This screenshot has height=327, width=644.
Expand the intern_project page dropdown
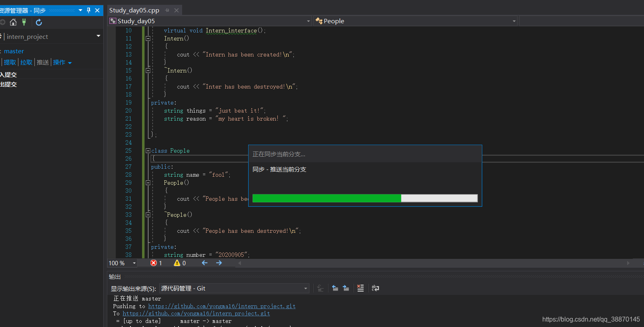pyautogui.click(x=98, y=36)
